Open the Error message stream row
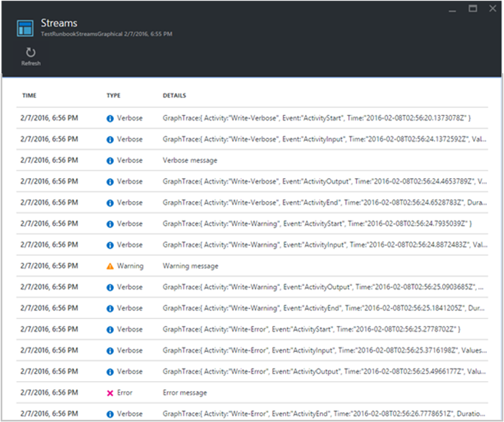504x422 pixels. point(184,393)
